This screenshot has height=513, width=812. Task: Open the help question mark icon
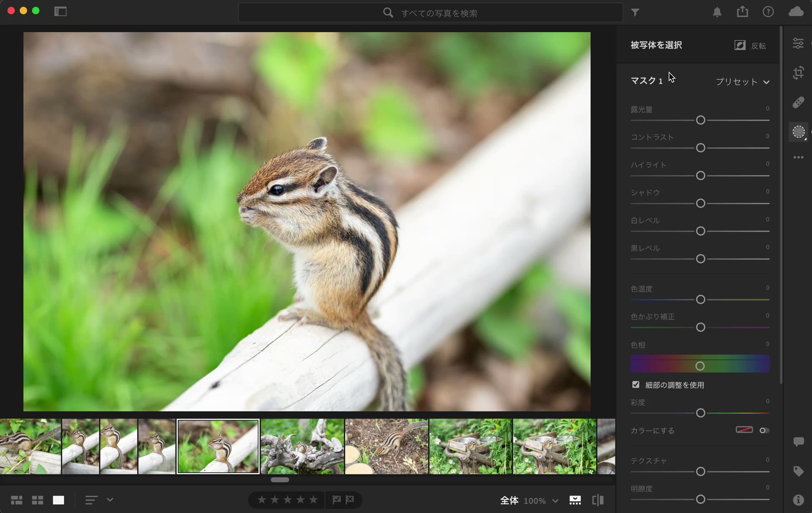click(768, 12)
